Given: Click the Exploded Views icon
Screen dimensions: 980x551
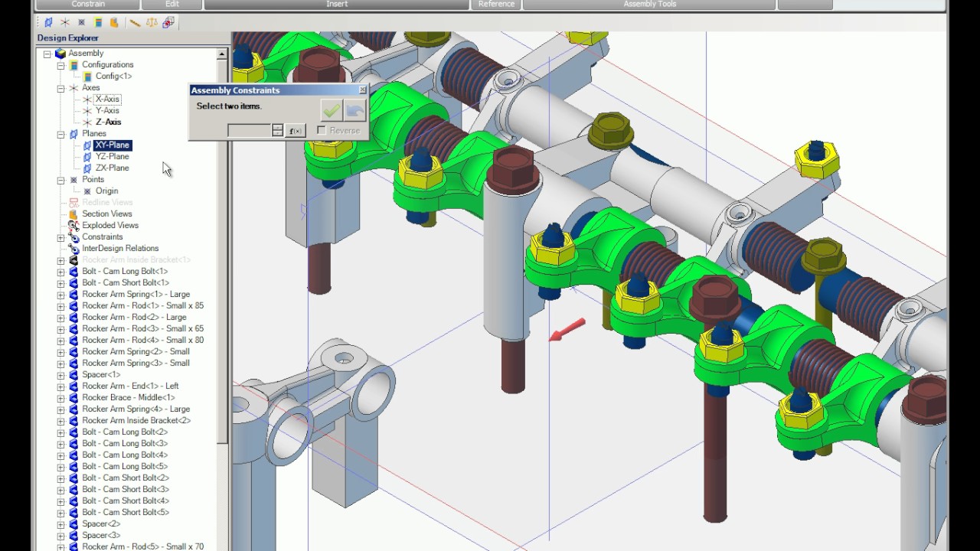Looking at the screenshot, I should coord(74,226).
